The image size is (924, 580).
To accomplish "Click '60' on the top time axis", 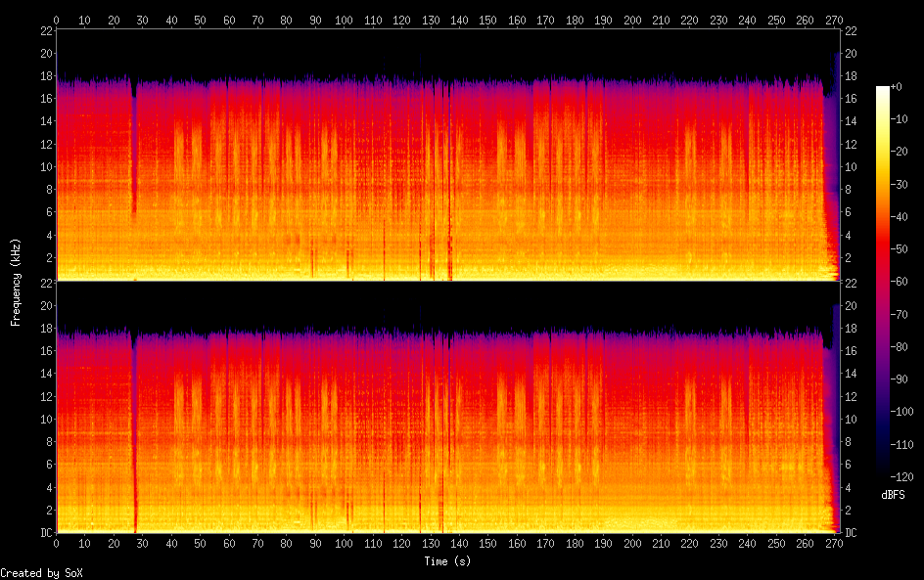I will point(229,20).
